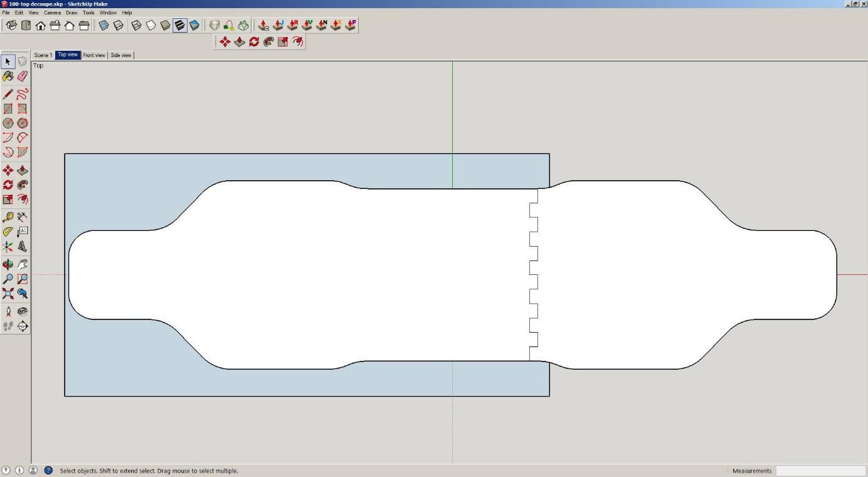Select the Top view scene tab
This screenshot has height=477, width=868.
68,55
